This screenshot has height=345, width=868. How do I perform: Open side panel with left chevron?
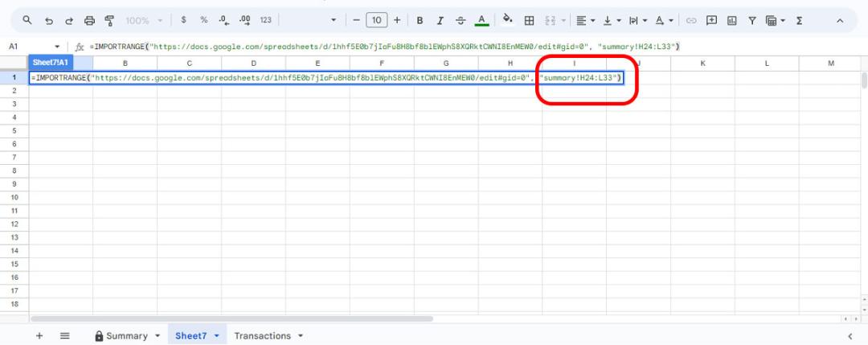[x=850, y=336]
